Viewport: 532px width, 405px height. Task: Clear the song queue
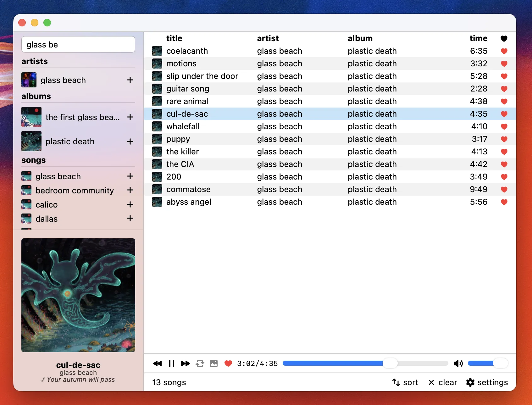(x=443, y=382)
